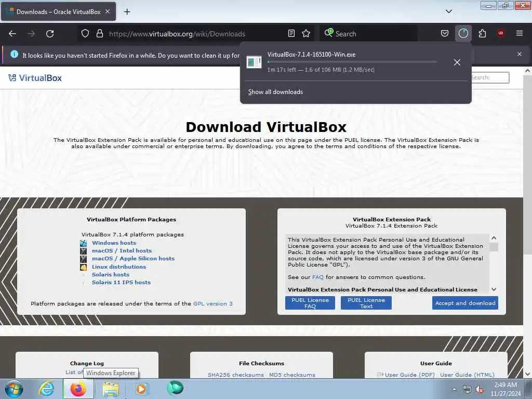Click the browser Back arrow
Screen dimensions: 532x399
12,34
